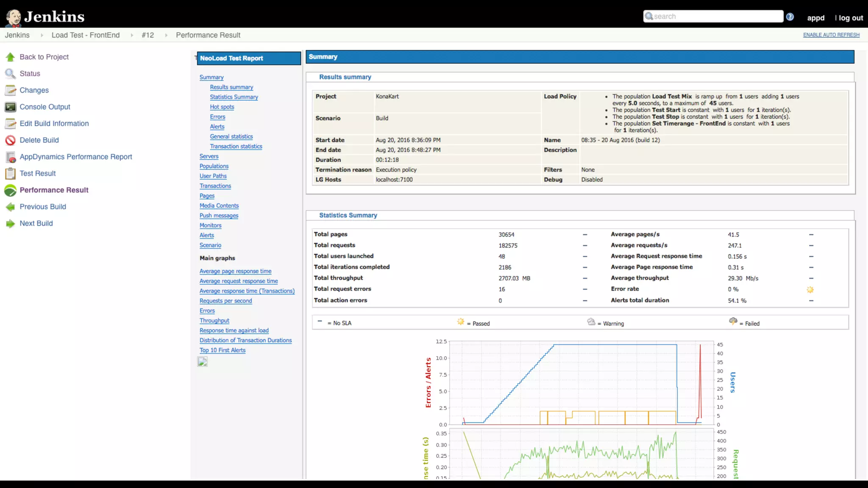Click the log out link
868x488 pixels.
tap(850, 18)
